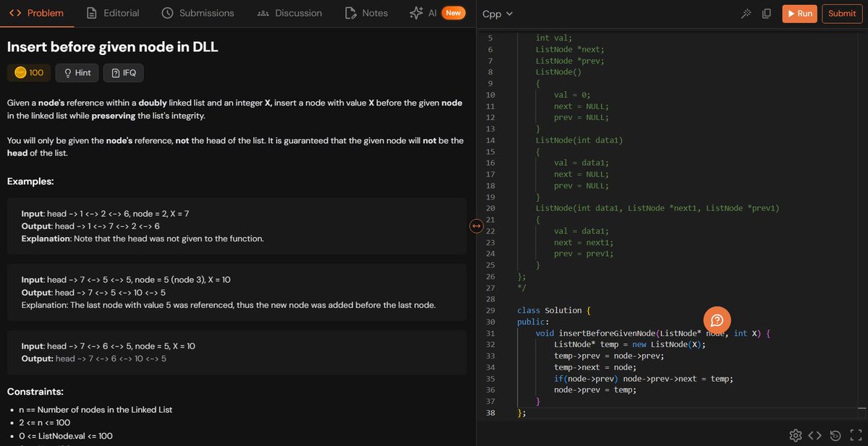The width and height of the screenshot is (868, 446).
Task: Click the three-parameter ListNode constructor line
Action: (658, 208)
